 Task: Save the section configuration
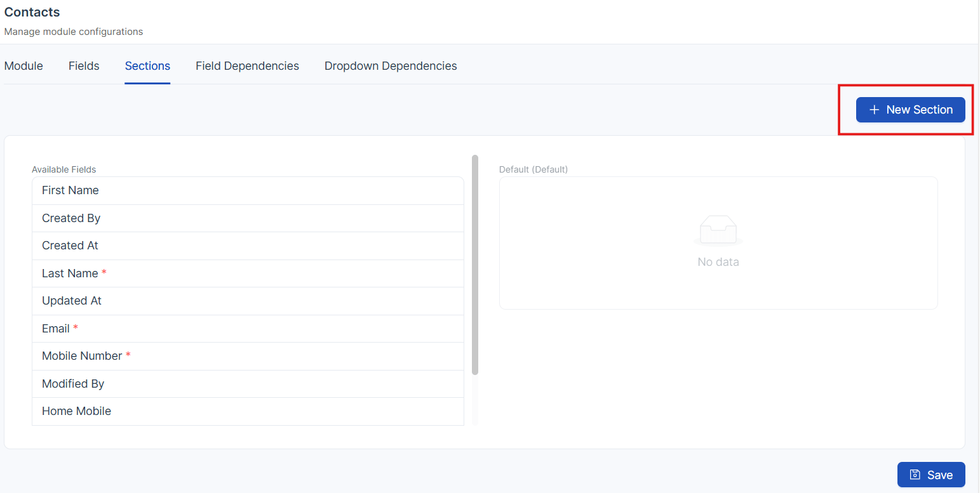[931, 475]
